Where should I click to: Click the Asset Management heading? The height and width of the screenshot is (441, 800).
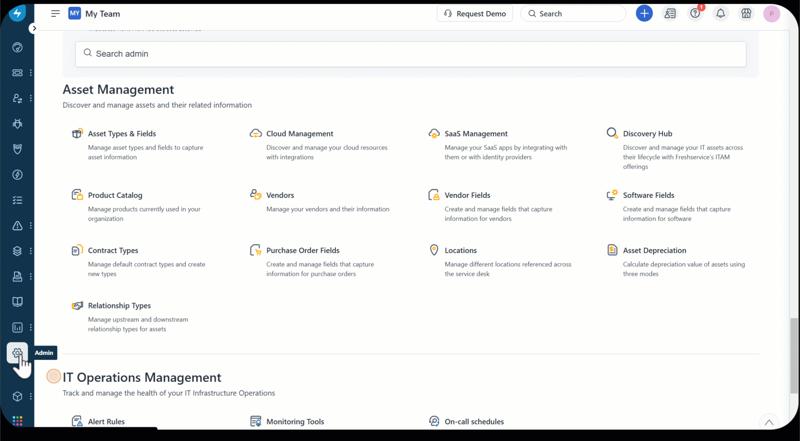coord(118,90)
